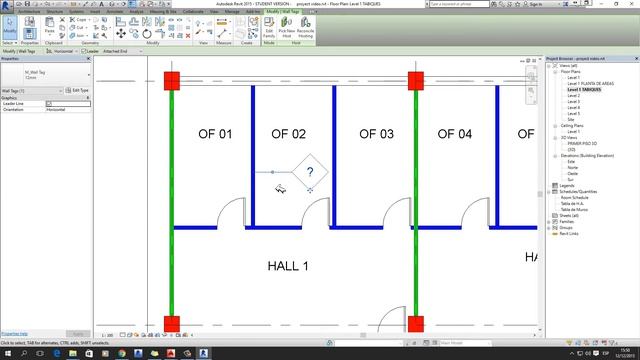640x360 pixels.
Task: Select Level 1 PLANTA DE AREAS view
Action: (590, 84)
